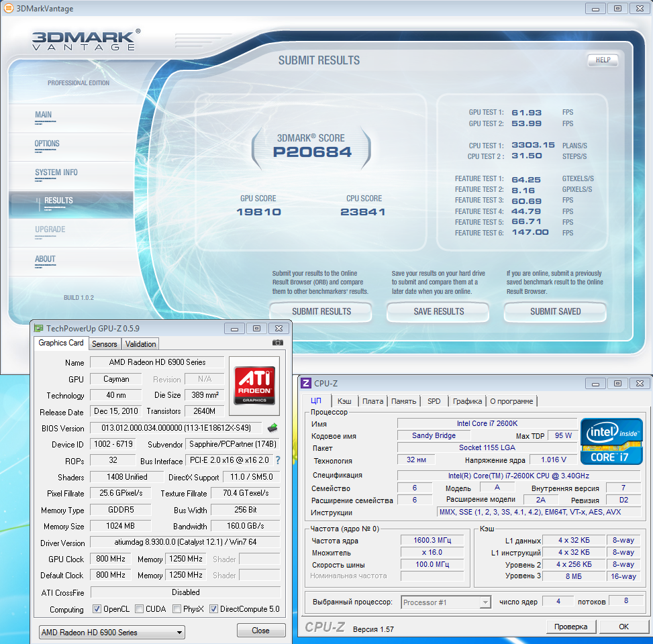
Task: Click the Проверка button in CPU-Z
Action: (x=570, y=627)
